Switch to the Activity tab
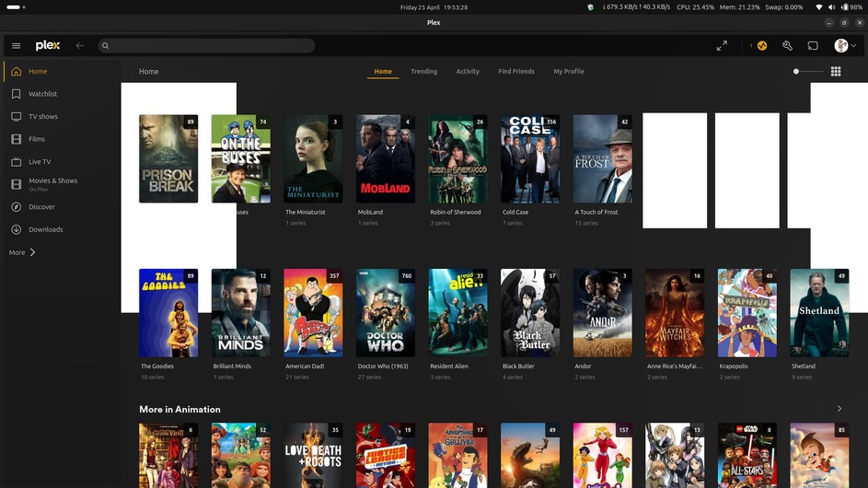868x488 pixels. click(468, 72)
